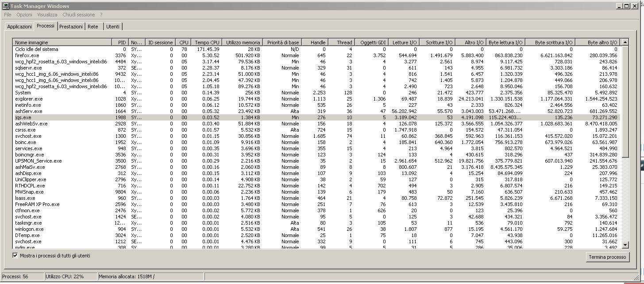Screen dimensions: 644x284
Task: Open the Chiudi sessione menu
Action: click(78, 15)
